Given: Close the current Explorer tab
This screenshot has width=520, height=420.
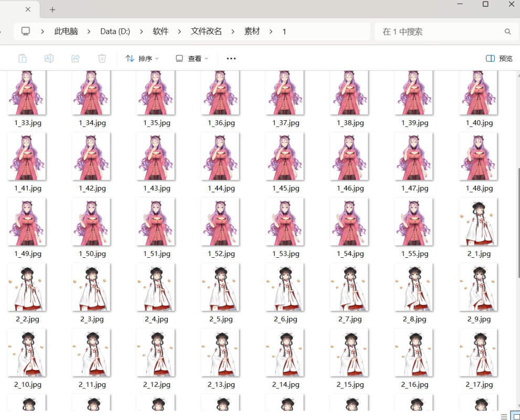Looking at the screenshot, I should click(28, 9).
